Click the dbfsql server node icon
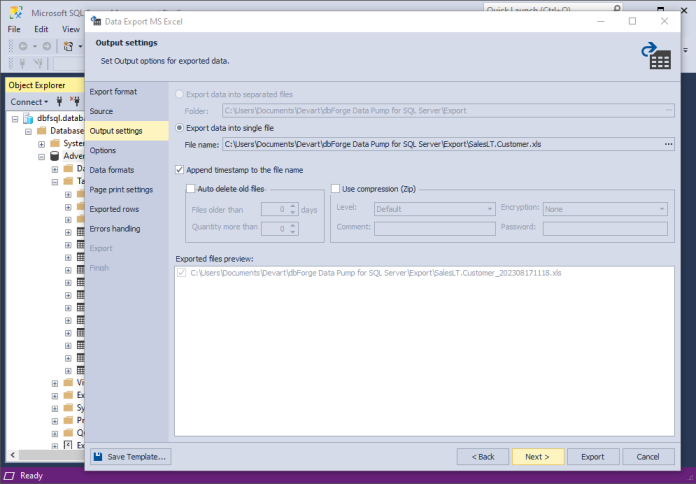696x484 pixels. 28,118
